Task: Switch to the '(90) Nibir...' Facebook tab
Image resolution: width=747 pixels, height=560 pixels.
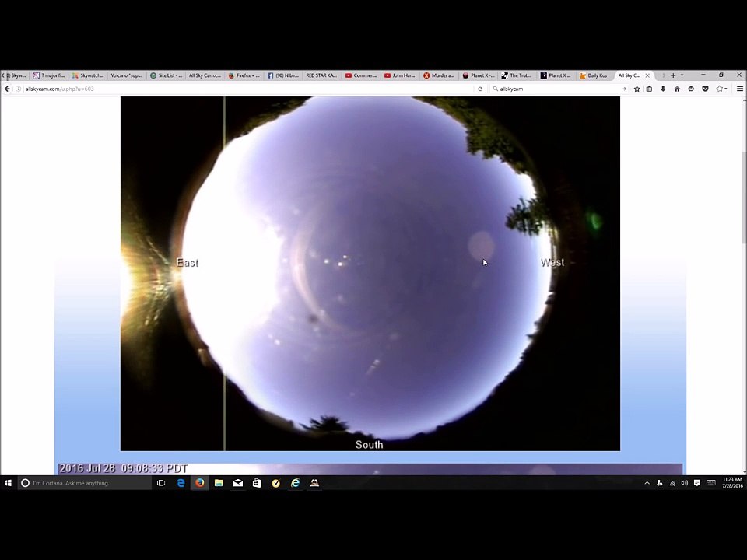Action: [x=283, y=75]
